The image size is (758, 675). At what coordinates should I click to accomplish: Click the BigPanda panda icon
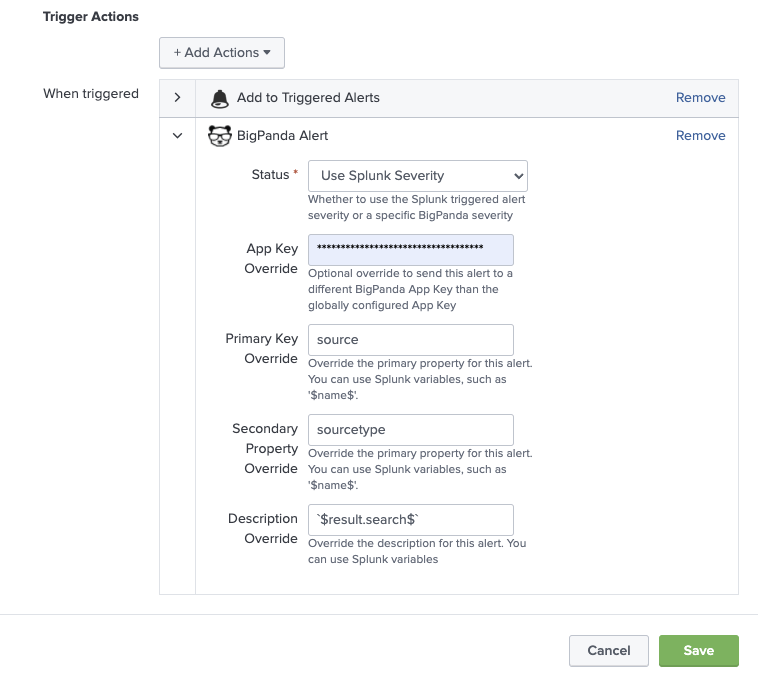point(219,136)
